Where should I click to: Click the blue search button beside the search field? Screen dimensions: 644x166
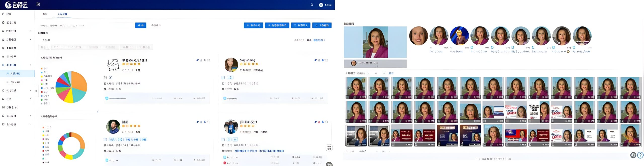pos(141,25)
